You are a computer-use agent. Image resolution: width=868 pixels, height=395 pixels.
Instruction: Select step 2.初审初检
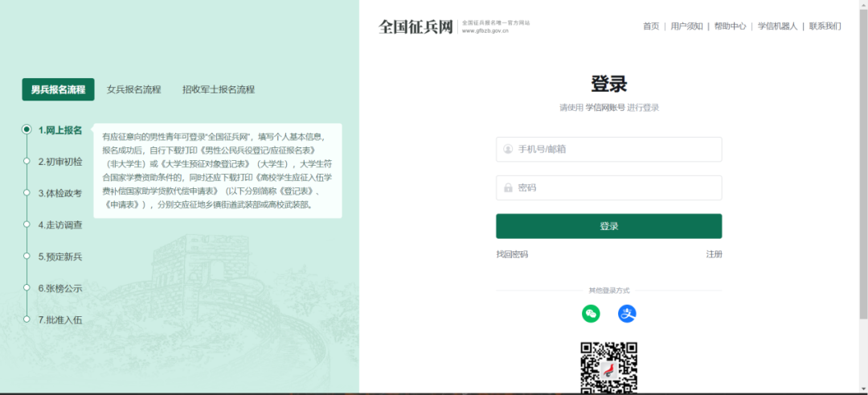click(59, 162)
